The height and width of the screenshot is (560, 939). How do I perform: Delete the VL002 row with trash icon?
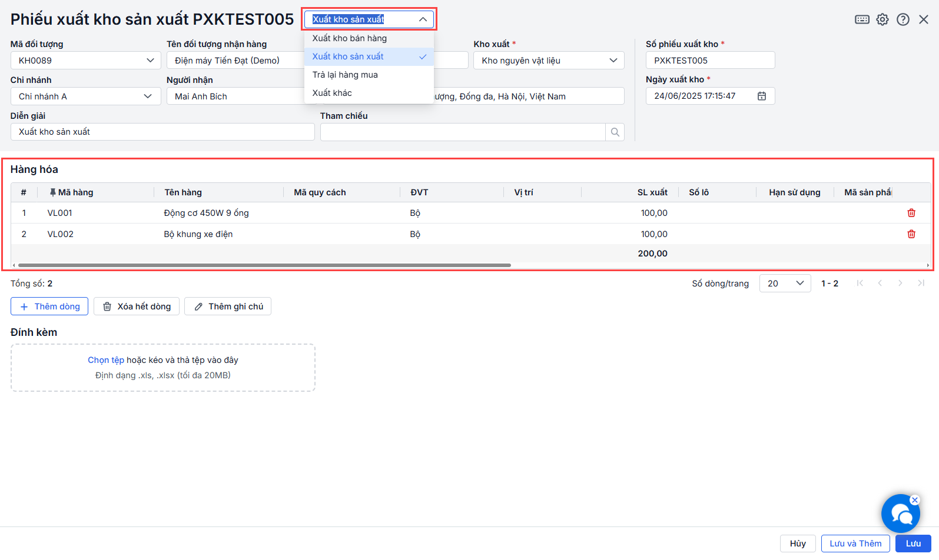[x=911, y=234]
